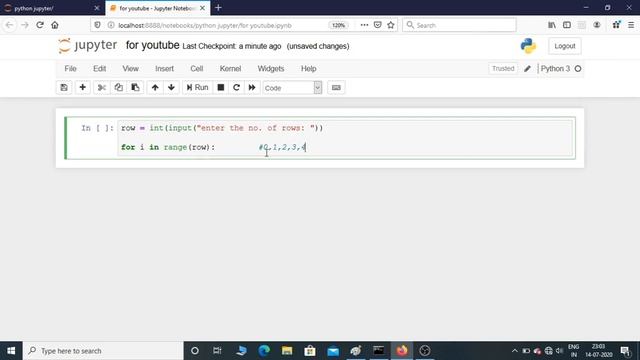Go back in the browser
Screen dimensions: 640x360
pyautogui.click(x=9, y=25)
